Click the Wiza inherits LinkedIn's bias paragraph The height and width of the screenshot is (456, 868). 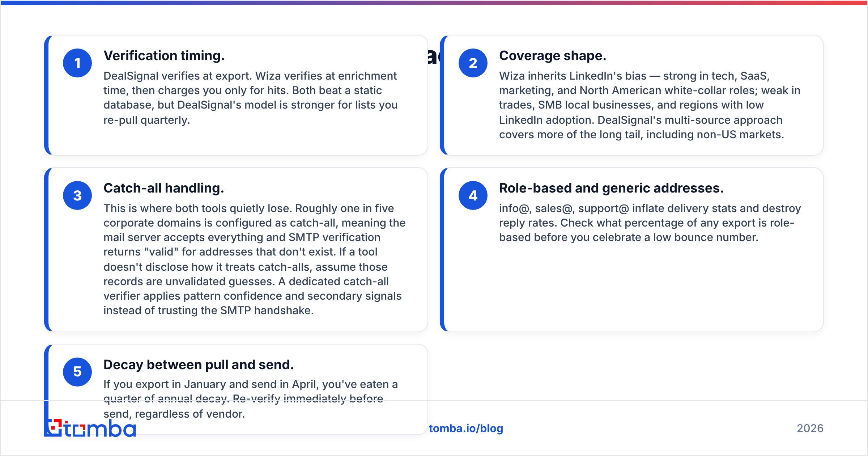pyautogui.click(x=650, y=105)
